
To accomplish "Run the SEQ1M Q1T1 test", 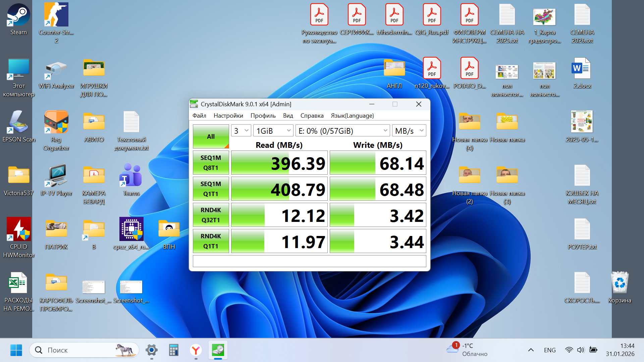I will point(211,189).
